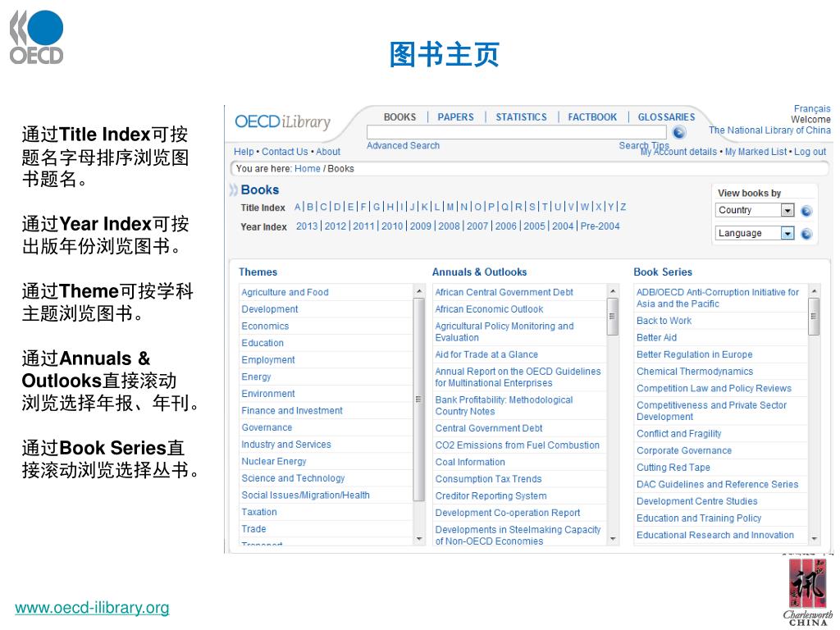Viewport: 840px width, 630px height.
Task: Select 2013 in Year Index
Action: click(307, 226)
